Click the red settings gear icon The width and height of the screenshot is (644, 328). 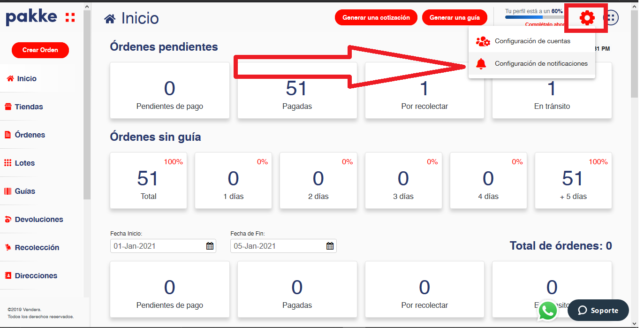coord(587,18)
